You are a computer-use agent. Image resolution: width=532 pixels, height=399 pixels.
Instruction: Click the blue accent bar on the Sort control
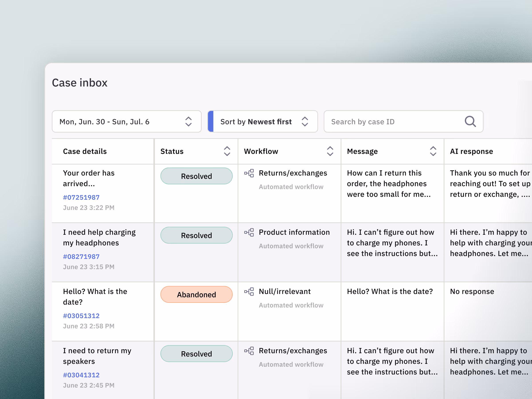tap(211, 121)
